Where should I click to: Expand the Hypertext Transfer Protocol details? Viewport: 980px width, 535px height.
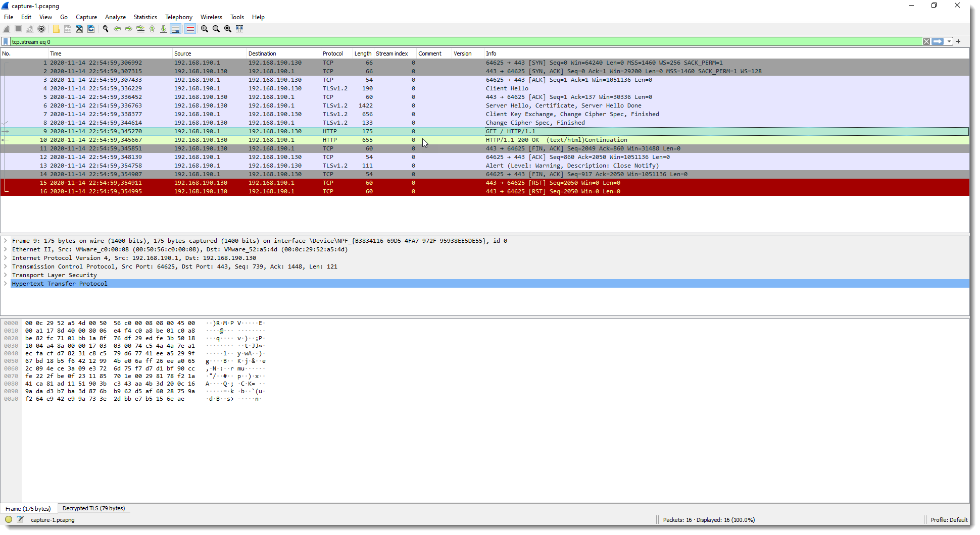click(x=6, y=284)
